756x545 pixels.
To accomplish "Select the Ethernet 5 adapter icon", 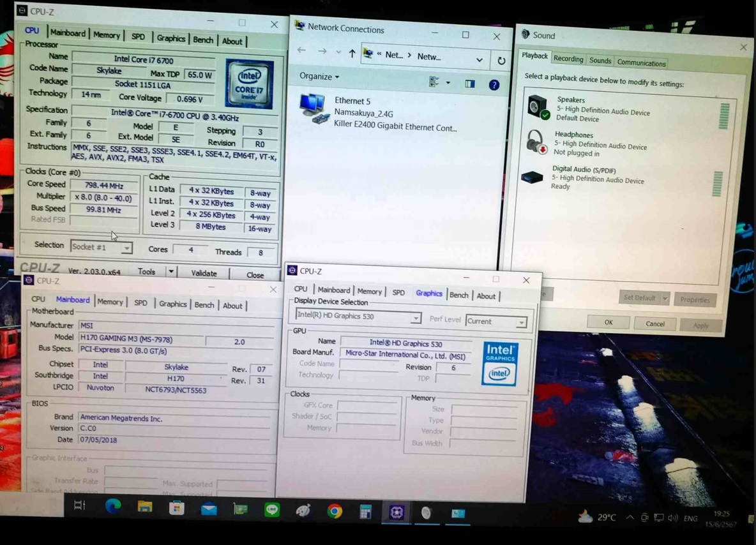I will point(314,108).
